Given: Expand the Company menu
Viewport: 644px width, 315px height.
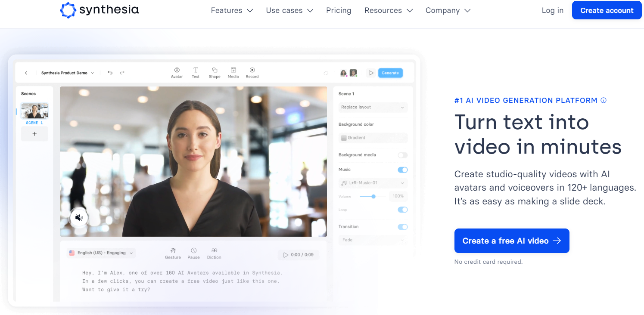Looking at the screenshot, I should 448,10.
